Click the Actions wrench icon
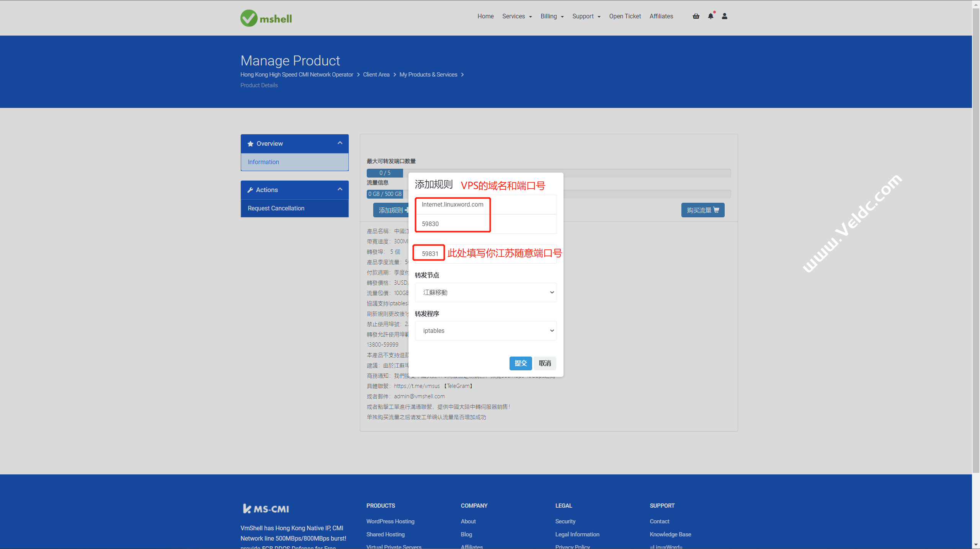 tap(250, 190)
